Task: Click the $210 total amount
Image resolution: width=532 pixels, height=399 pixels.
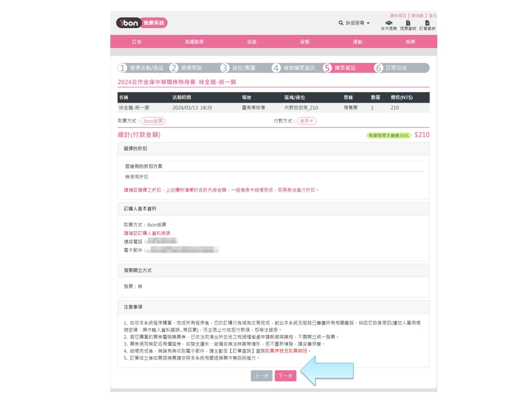Action: [422, 135]
